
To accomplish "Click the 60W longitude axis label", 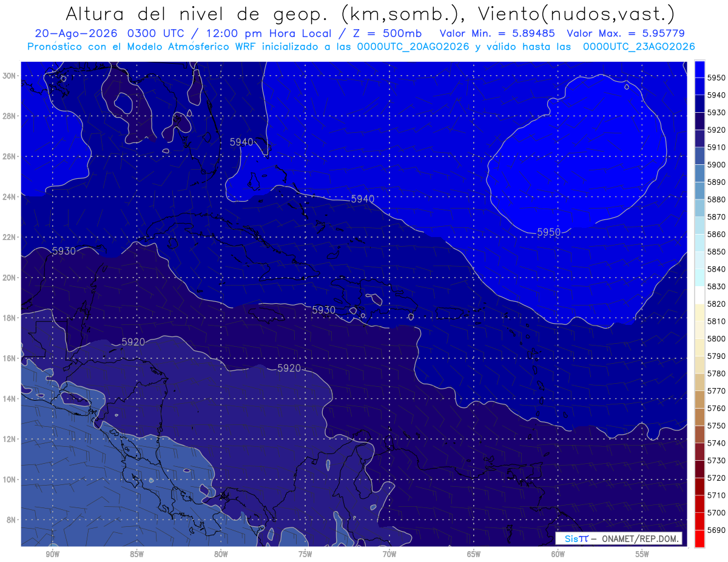I will [558, 554].
